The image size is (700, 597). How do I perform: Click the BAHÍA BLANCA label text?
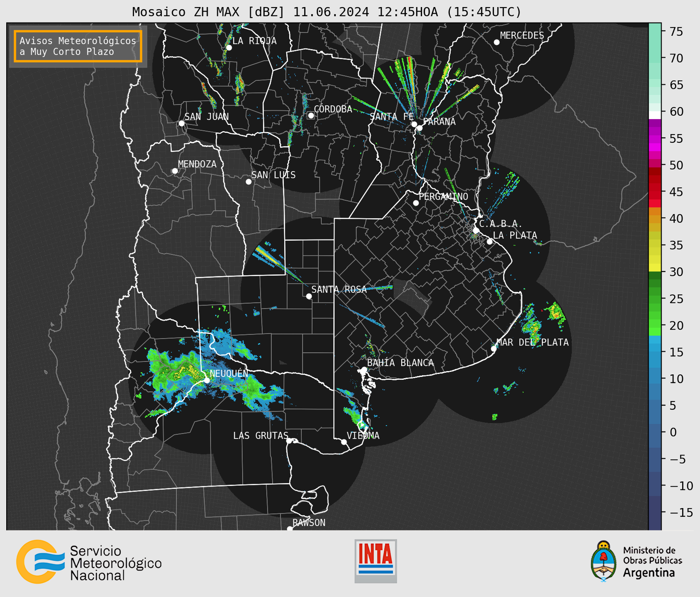pos(400,363)
